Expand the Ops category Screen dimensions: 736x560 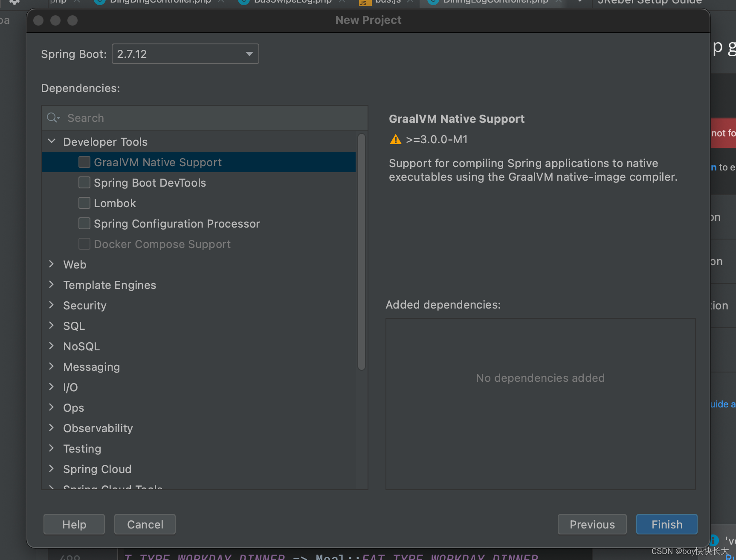pyautogui.click(x=52, y=407)
